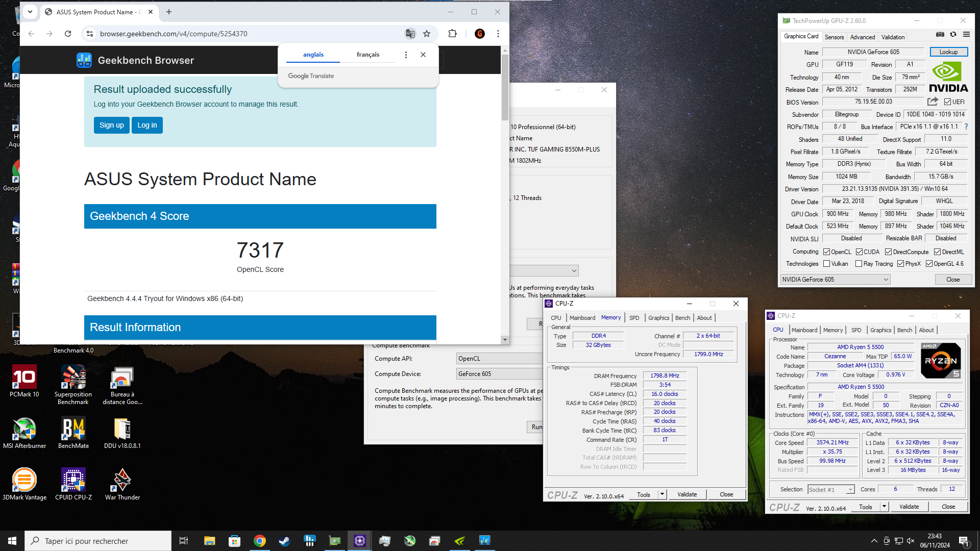Open PCMark 10 desktop shortcut
The image size is (980, 551).
(x=24, y=381)
